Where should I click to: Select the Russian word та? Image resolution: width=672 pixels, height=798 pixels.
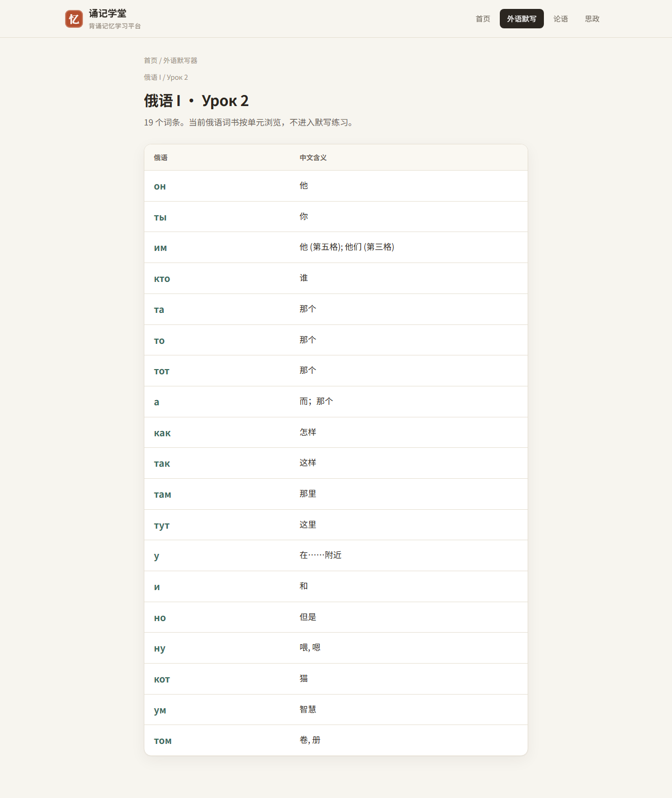(159, 310)
